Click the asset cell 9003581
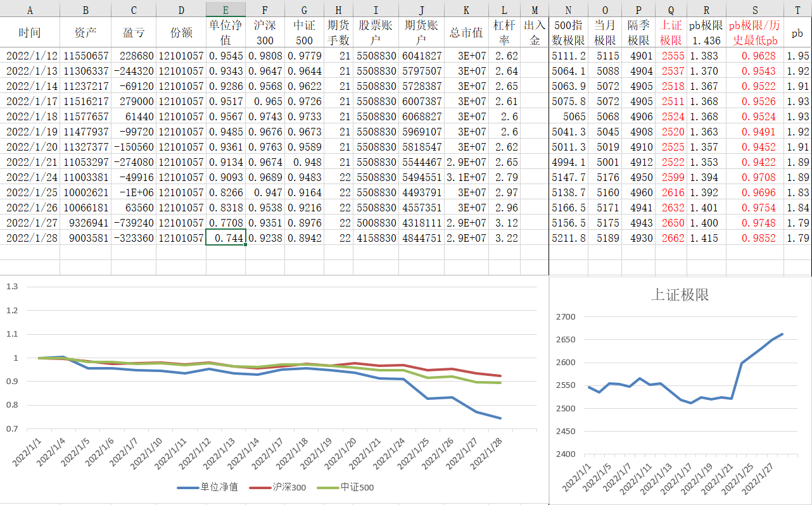The width and height of the screenshot is (812, 505). click(x=86, y=238)
